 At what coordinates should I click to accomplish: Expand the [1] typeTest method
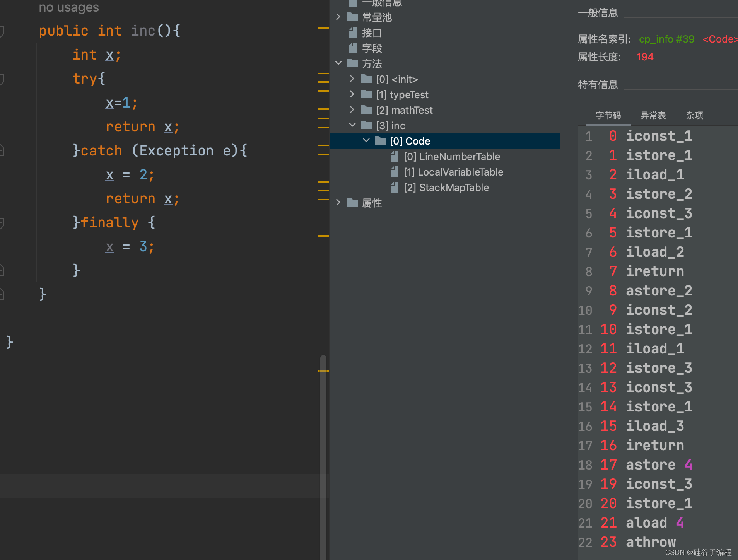pos(352,94)
